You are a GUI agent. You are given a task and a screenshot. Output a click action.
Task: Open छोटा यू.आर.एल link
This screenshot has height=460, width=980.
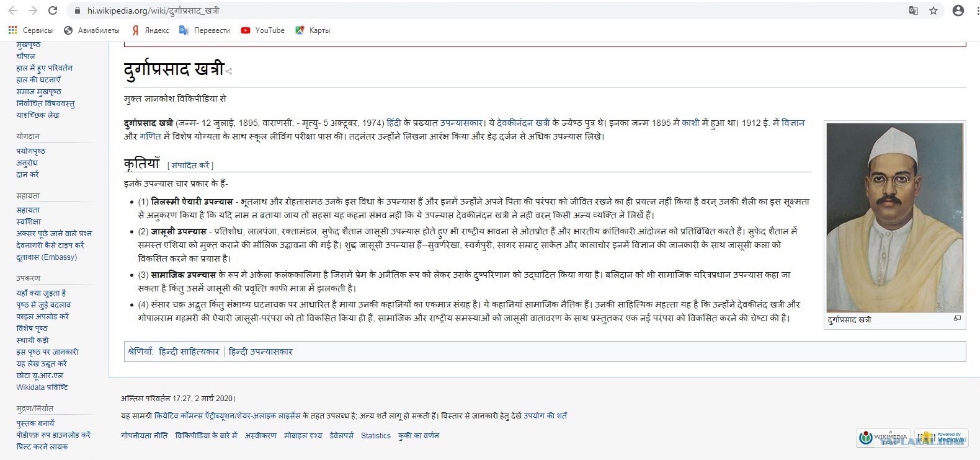40,376
